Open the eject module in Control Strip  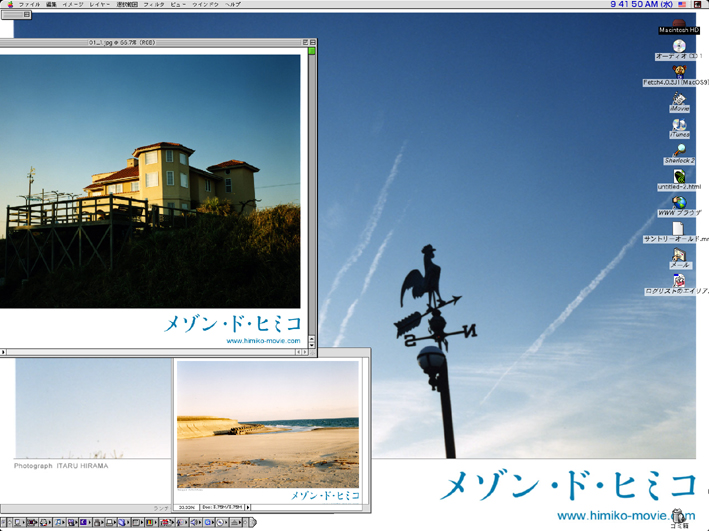[234, 522]
